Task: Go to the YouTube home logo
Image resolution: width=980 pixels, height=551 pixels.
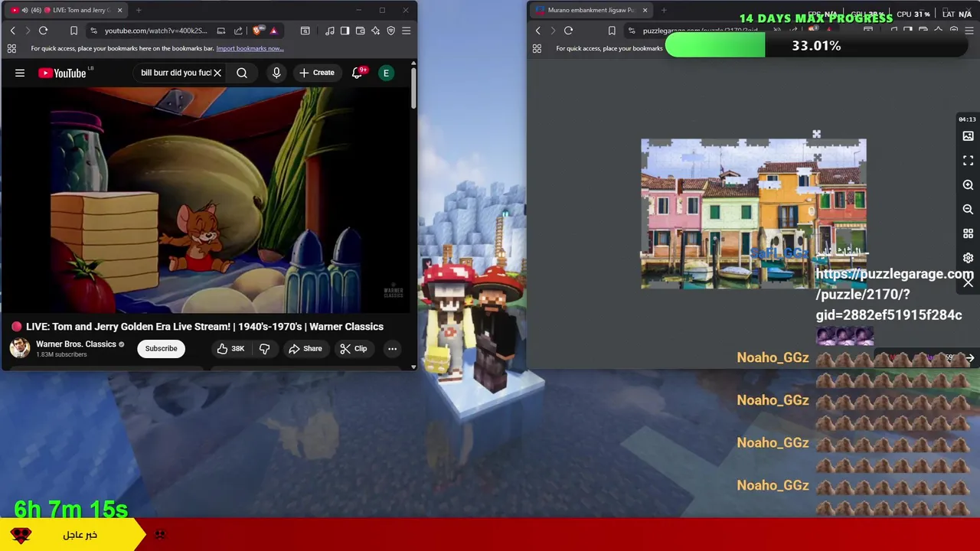Action: [x=62, y=73]
